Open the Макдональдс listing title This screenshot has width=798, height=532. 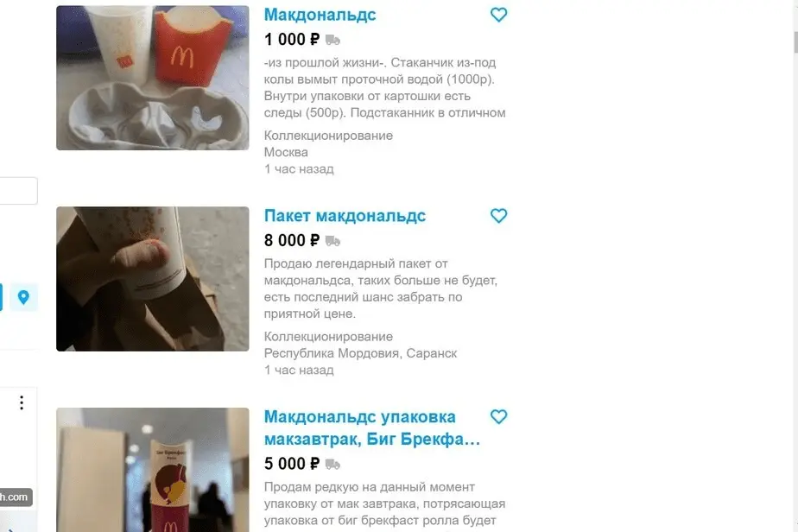coord(320,15)
